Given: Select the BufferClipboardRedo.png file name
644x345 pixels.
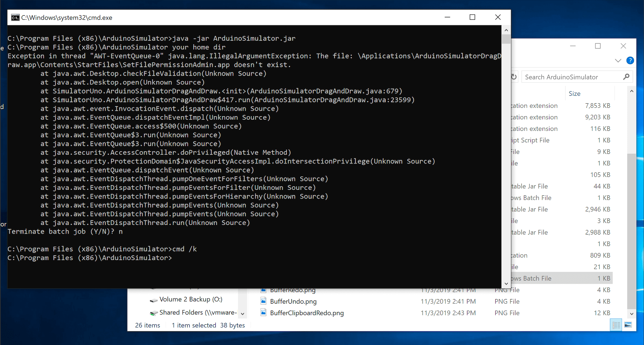Looking at the screenshot, I should (x=307, y=313).
